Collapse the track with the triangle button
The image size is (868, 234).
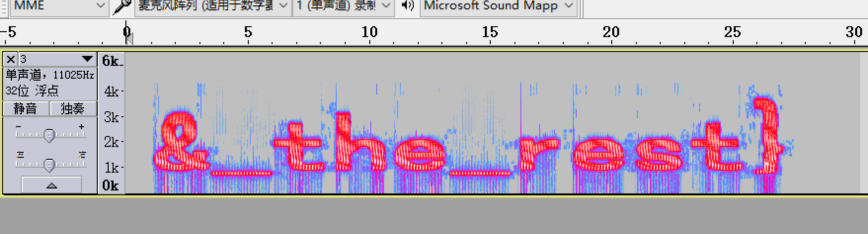51,186
